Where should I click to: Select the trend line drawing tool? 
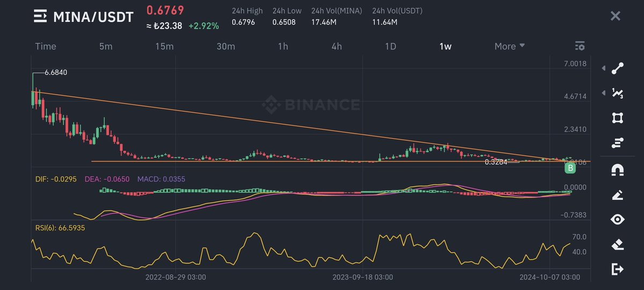tap(618, 68)
